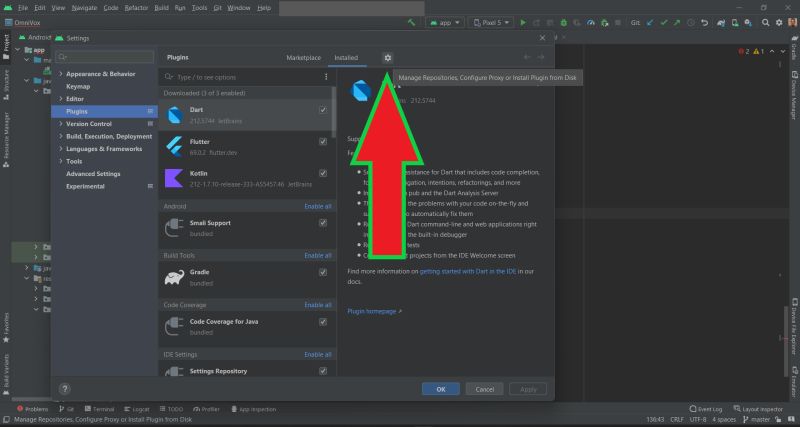Image resolution: width=800 pixels, height=427 pixels.
Task: Open the Terminal tool window
Action: (x=99, y=409)
